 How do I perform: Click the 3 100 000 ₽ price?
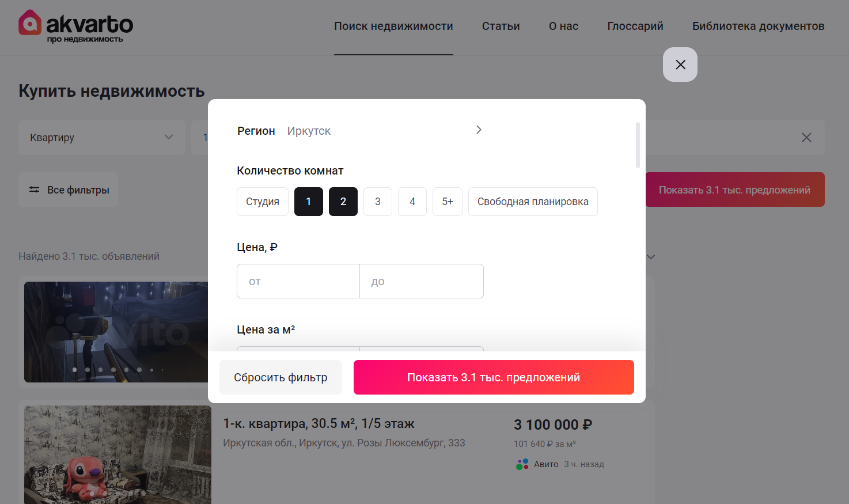[553, 425]
